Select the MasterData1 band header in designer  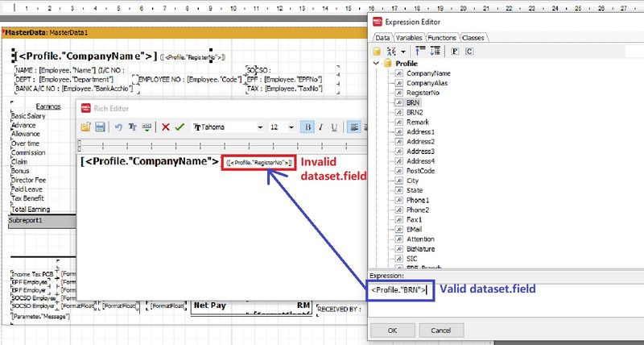184,32
